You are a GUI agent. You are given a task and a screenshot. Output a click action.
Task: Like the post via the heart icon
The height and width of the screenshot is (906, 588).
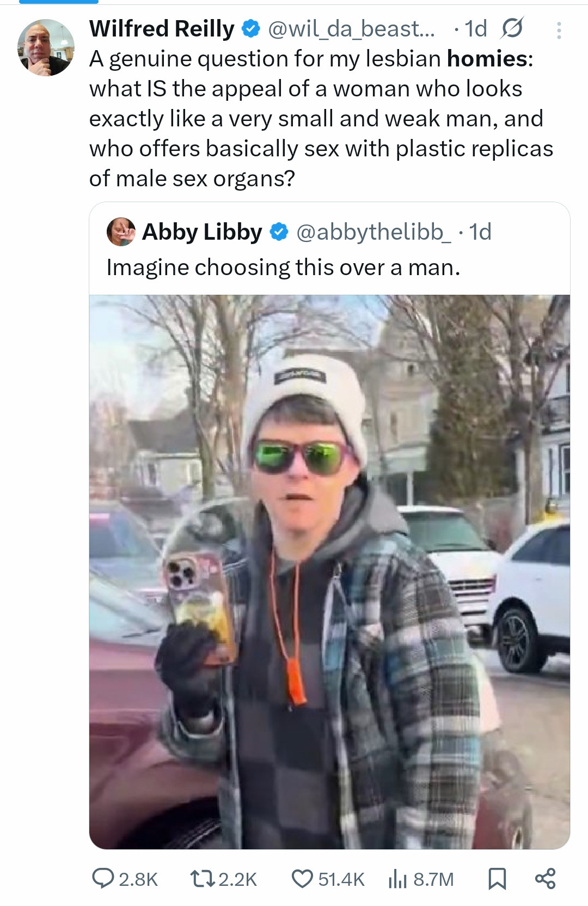(x=302, y=878)
